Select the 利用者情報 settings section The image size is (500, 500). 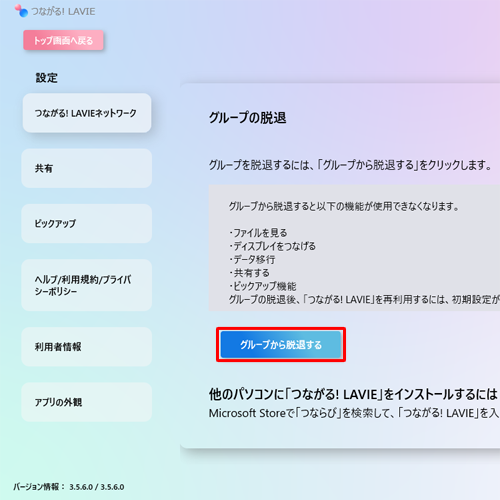[x=87, y=347]
